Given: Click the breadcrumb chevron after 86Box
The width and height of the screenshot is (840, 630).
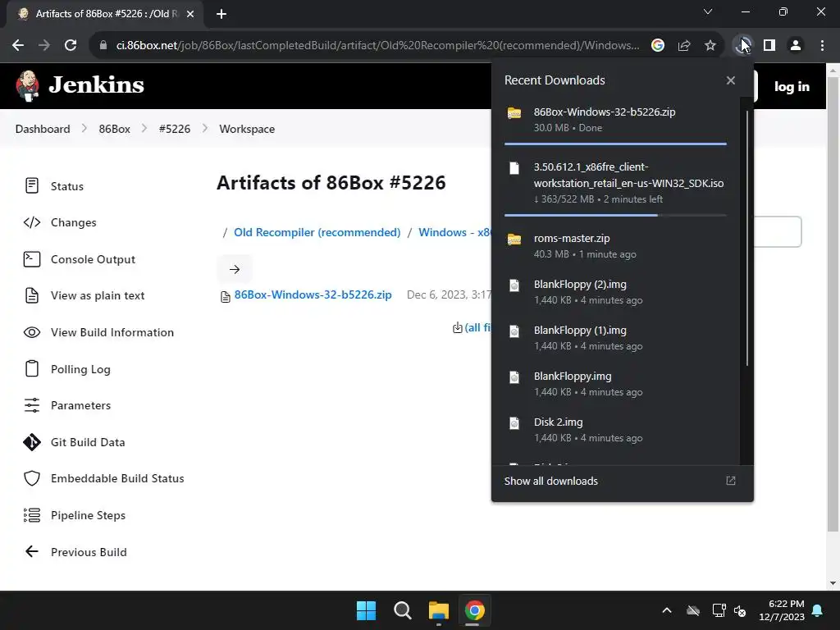Looking at the screenshot, I should [144, 129].
